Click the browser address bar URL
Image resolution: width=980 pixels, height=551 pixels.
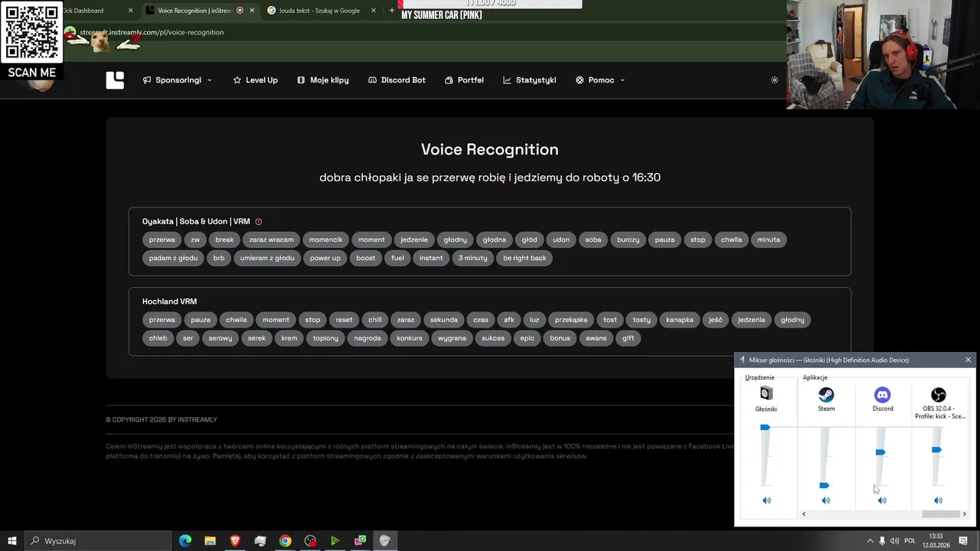[152, 32]
